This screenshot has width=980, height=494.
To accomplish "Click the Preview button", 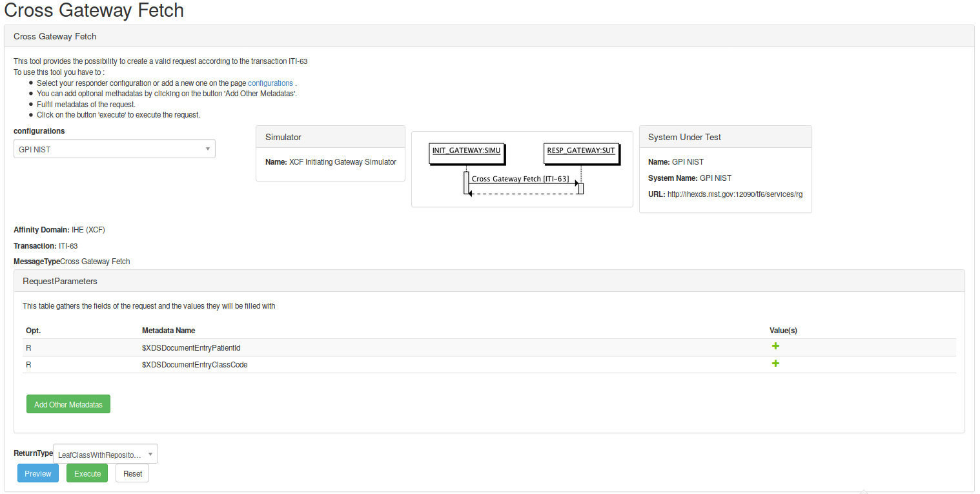I will 38,473.
